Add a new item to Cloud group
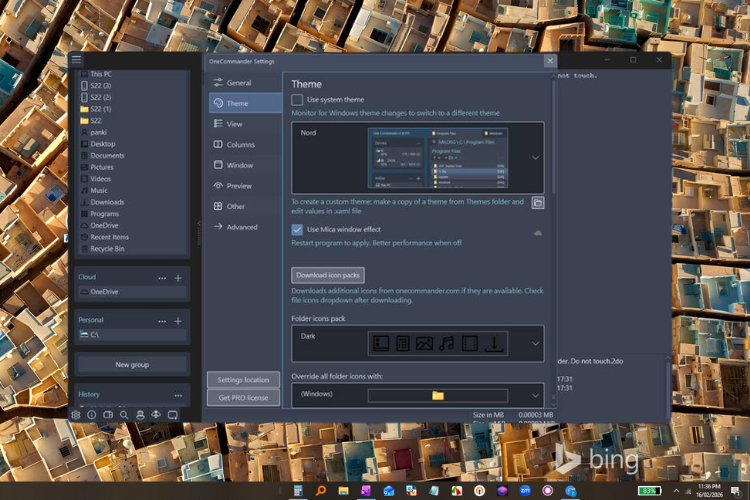750x500 pixels. (x=178, y=278)
